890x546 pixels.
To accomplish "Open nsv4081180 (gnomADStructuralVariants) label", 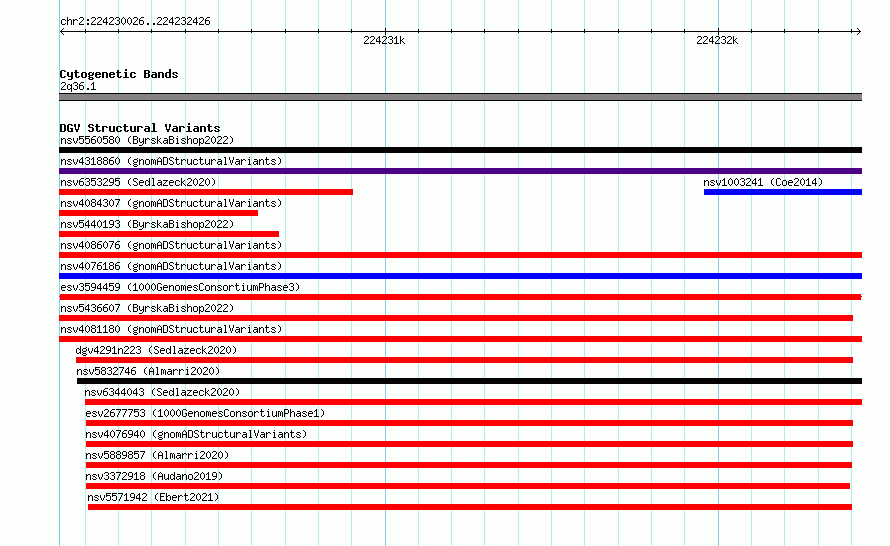I will pyautogui.click(x=171, y=329).
